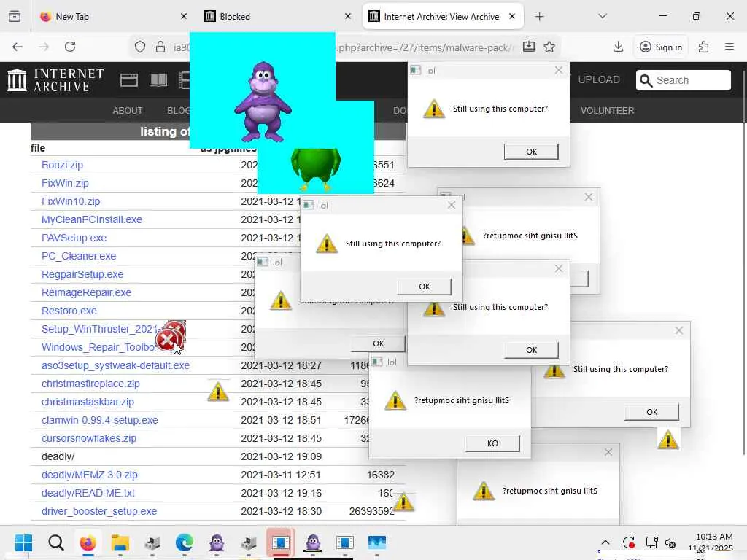
Task: Open the Wayback web icon in Archive header
Action: [128, 80]
